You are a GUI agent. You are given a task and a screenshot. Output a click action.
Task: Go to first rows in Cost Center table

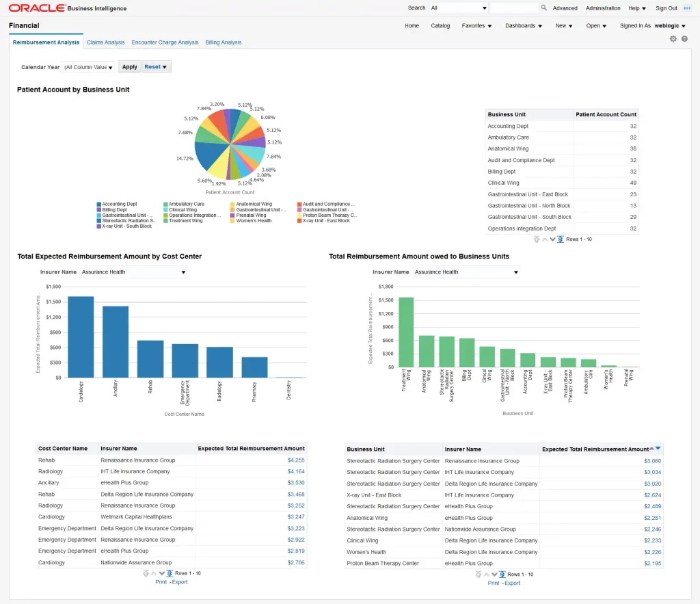pos(146,573)
